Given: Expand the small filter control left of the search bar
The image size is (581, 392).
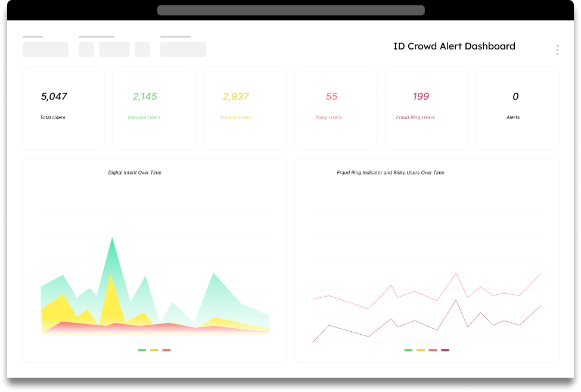Looking at the screenshot, I should point(142,49).
